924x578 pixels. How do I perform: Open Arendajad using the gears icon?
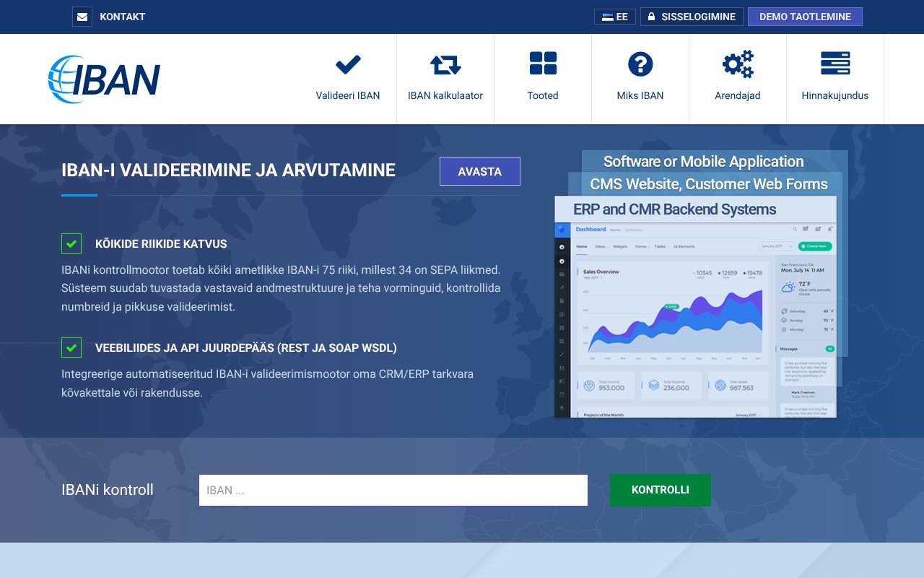pos(738,64)
